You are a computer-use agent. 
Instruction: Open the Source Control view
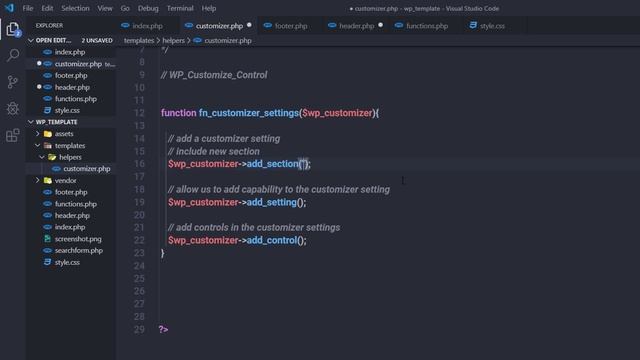click(13, 82)
